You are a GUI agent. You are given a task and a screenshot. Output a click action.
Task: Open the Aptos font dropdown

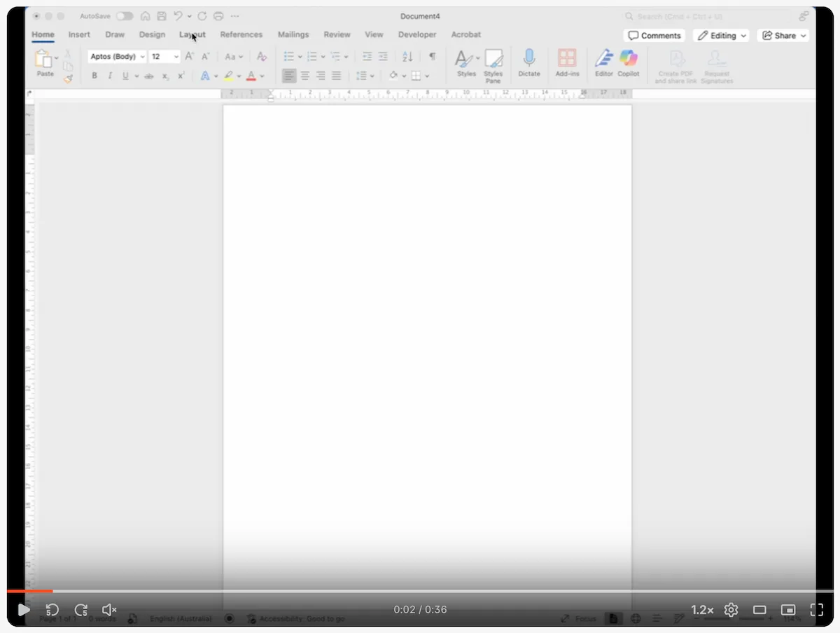coord(141,56)
